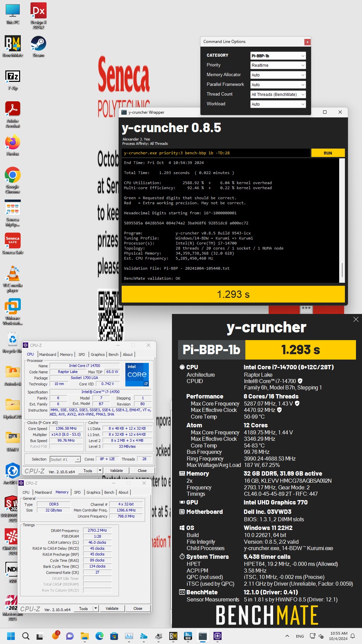Open Microsoft Store from the taskbar

pos(114,636)
